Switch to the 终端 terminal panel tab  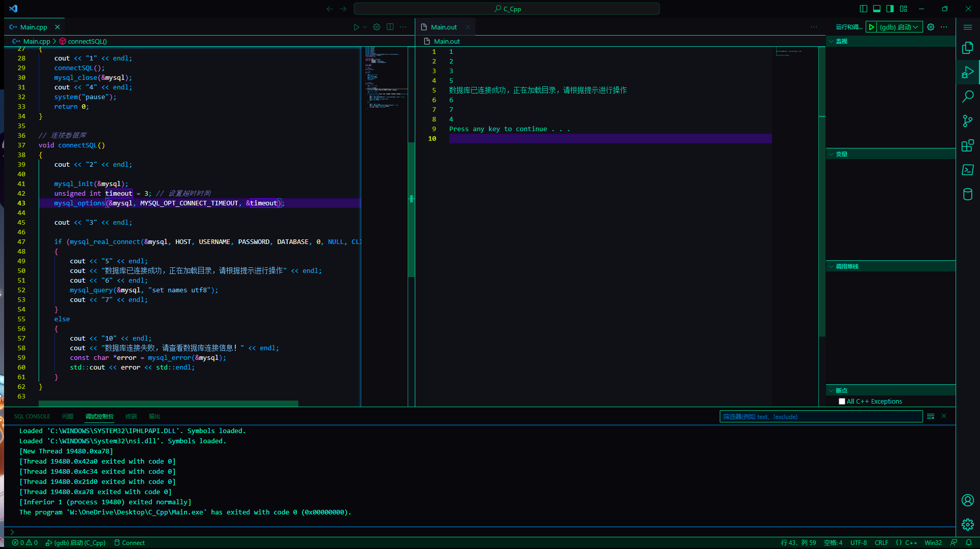131,416
